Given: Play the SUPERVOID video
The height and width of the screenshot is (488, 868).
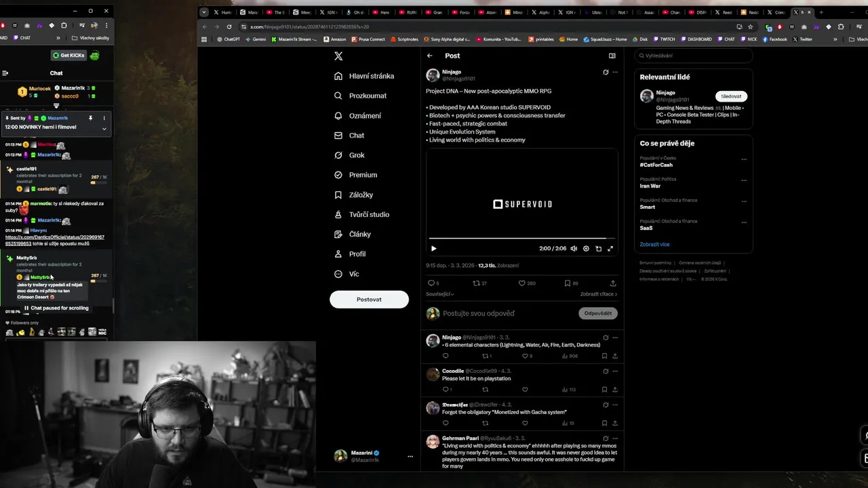Looking at the screenshot, I should click(x=434, y=249).
